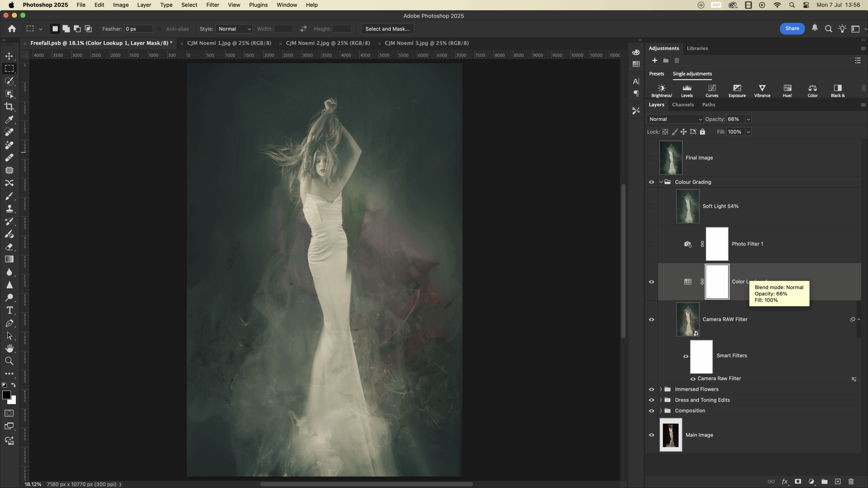Show the Final Image layer
This screenshot has height=488, width=868.
(651, 158)
